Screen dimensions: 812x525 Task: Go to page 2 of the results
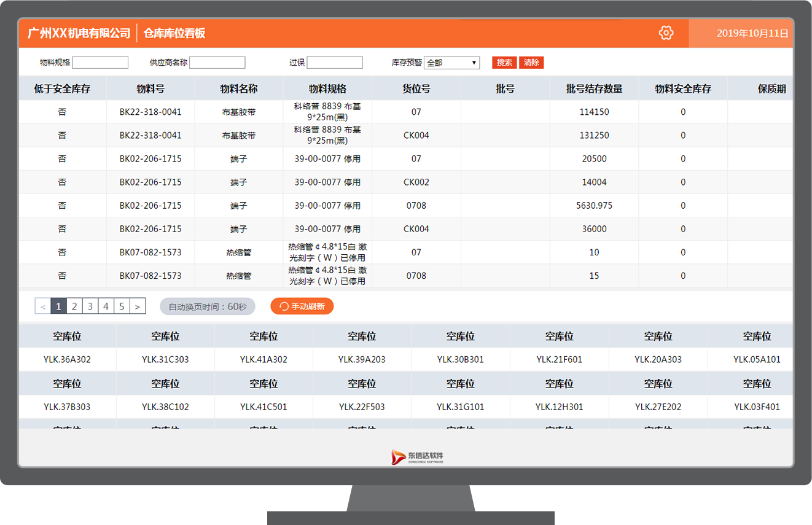point(74,306)
